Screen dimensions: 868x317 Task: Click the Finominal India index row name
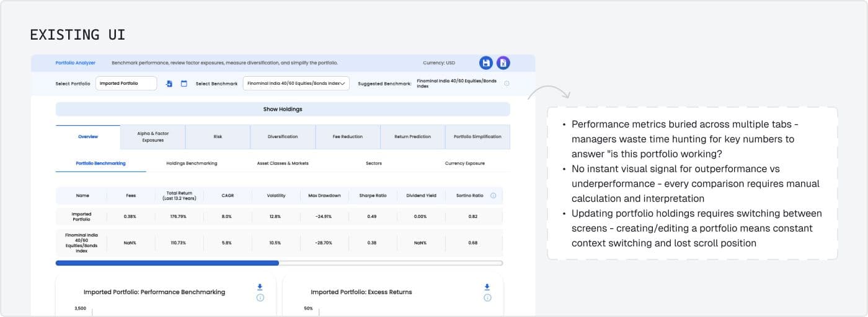click(82, 243)
